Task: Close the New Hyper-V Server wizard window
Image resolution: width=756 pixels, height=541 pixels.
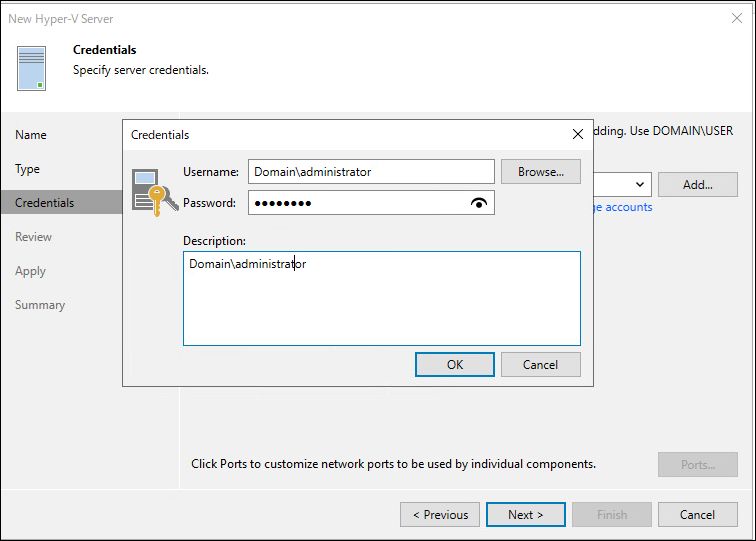Action: 737,19
